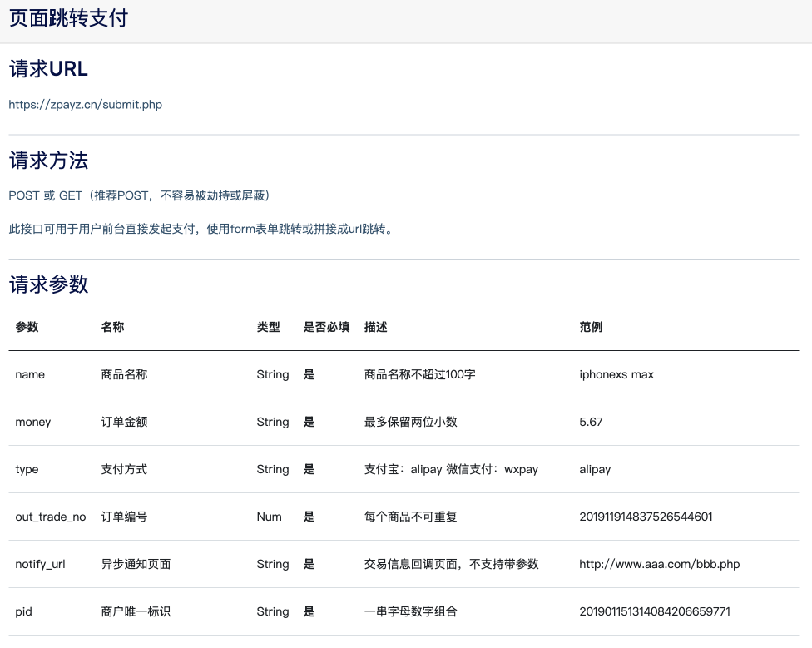This screenshot has width=812, height=648.
Task: Click the 参数 column header
Action: (27, 327)
